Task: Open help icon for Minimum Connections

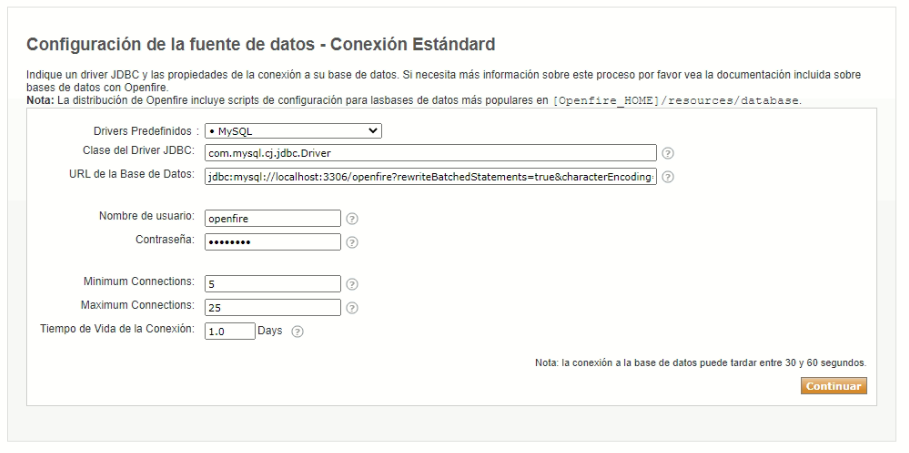Action: click(x=351, y=284)
